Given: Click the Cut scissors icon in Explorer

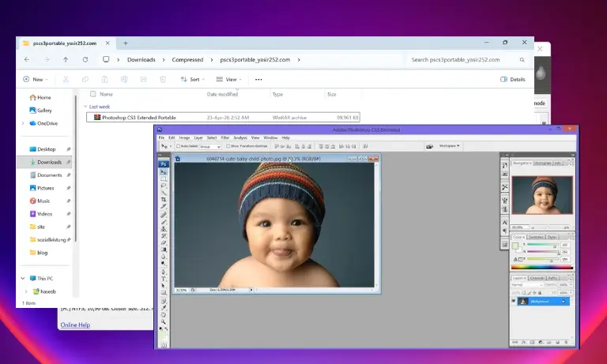Looking at the screenshot, I should point(66,79).
